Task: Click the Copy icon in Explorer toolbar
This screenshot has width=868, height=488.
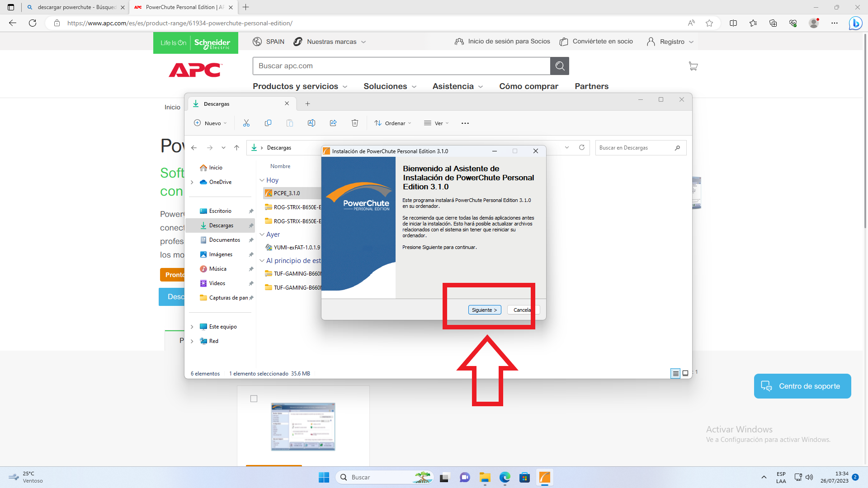Action: (x=268, y=123)
